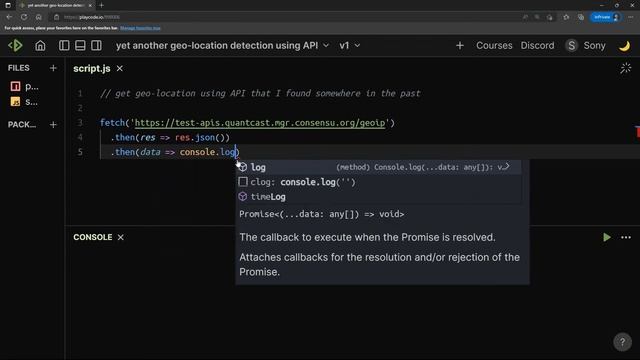
Task: Open the Courses link
Action: 494,45
